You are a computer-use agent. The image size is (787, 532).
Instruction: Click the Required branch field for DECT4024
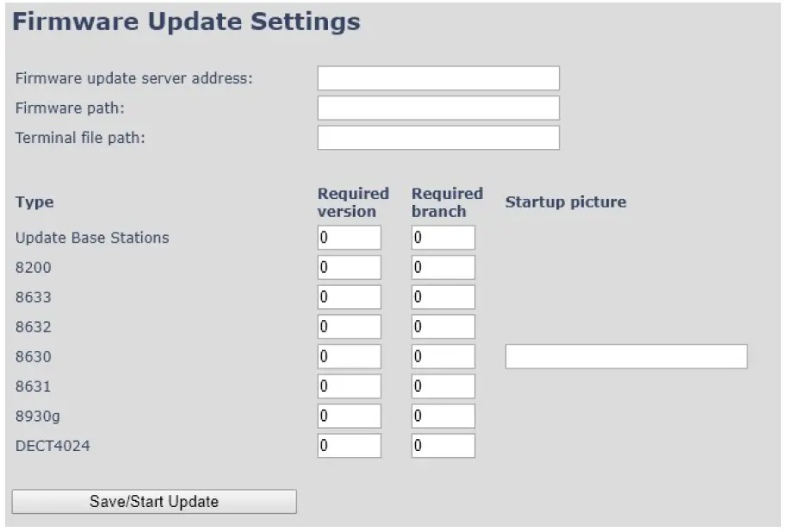coord(442,445)
